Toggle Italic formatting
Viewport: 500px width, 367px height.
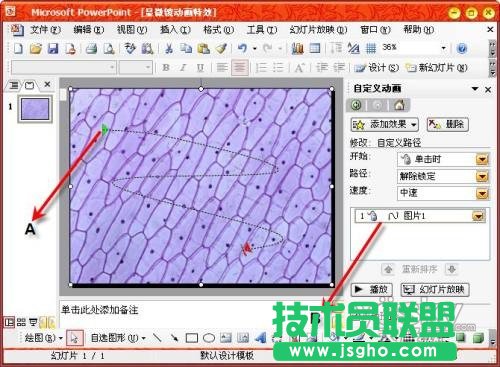click(183, 68)
